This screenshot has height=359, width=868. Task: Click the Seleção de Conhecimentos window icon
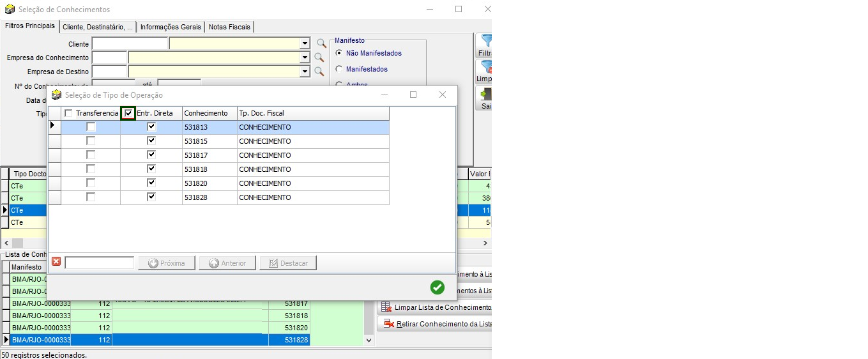pos(9,10)
